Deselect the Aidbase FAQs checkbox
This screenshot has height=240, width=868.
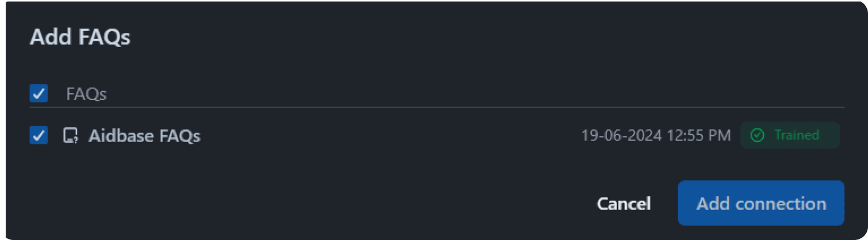39,135
